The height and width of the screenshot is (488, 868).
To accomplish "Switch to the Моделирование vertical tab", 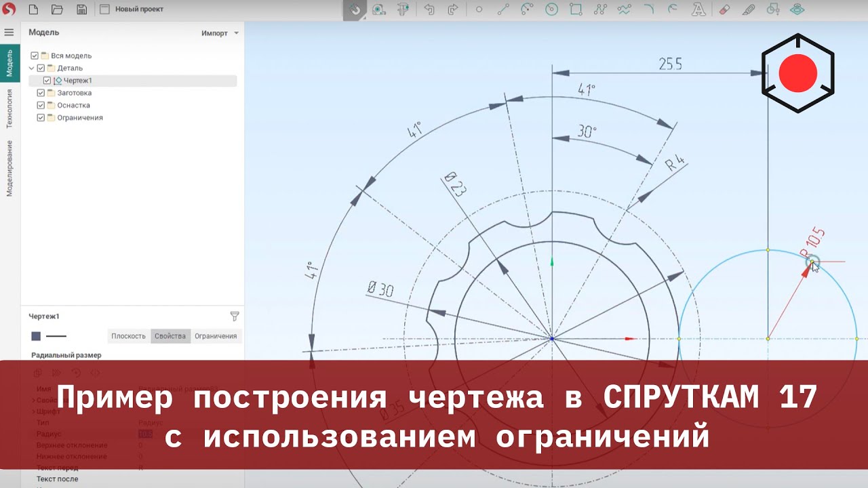I will 9,168.
